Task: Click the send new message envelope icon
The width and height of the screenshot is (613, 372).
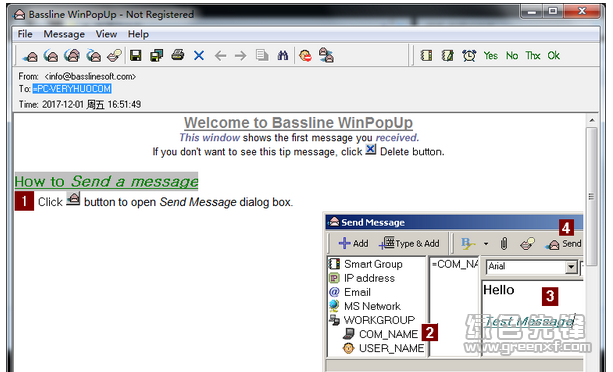Action: 30,56
